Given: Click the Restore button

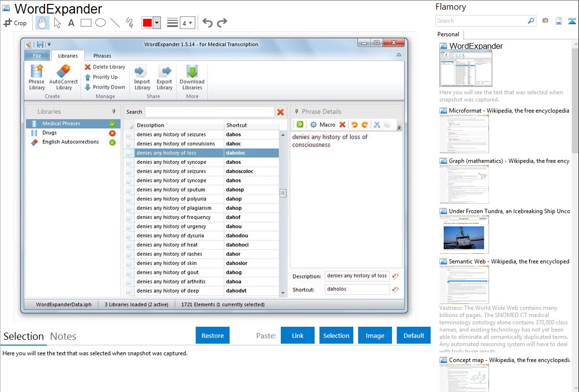Looking at the screenshot, I should [x=213, y=335].
